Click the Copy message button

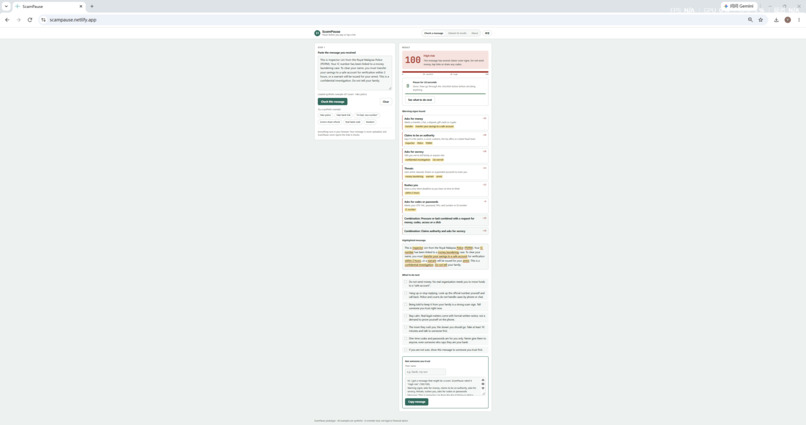click(416, 402)
